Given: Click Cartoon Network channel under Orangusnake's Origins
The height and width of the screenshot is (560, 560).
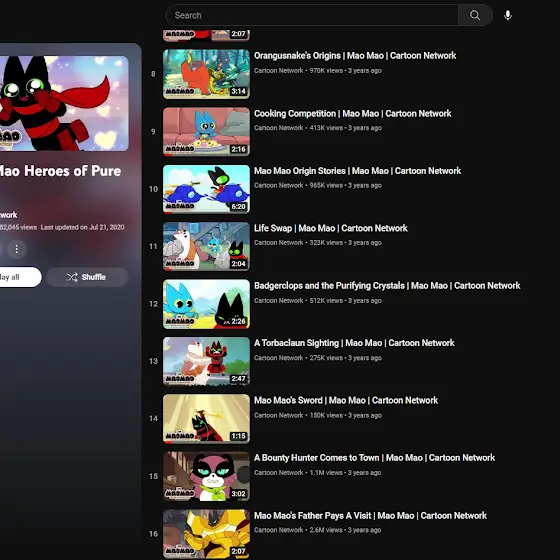Looking at the screenshot, I should (x=279, y=71).
